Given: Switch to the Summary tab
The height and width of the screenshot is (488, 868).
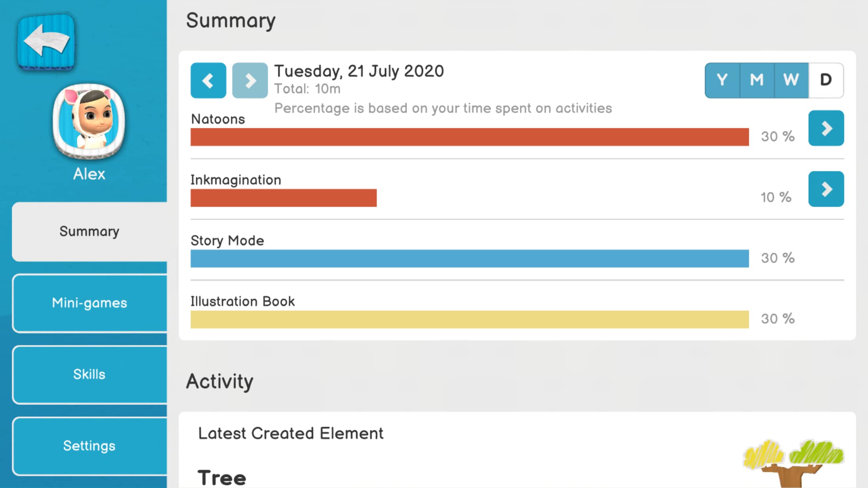Looking at the screenshot, I should click(89, 231).
